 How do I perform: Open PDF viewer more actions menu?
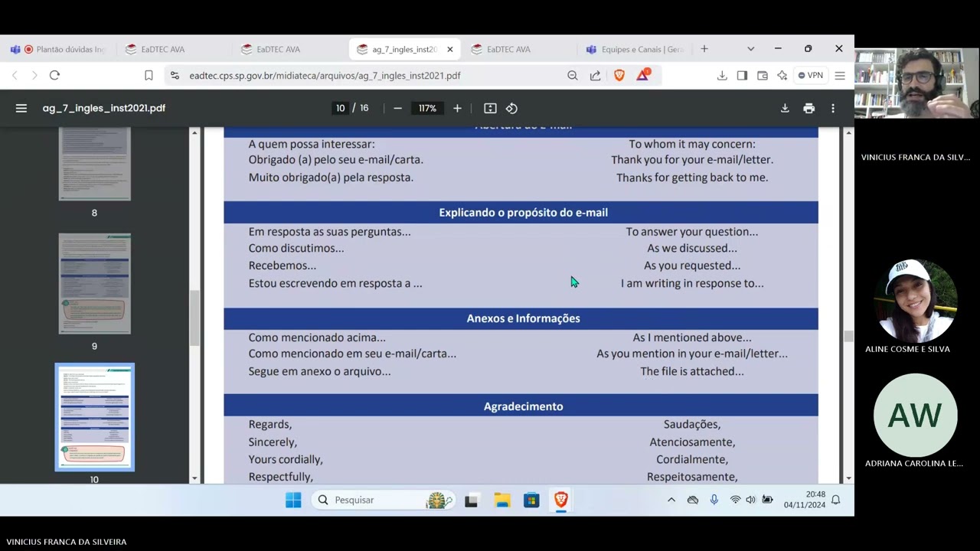click(x=833, y=108)
